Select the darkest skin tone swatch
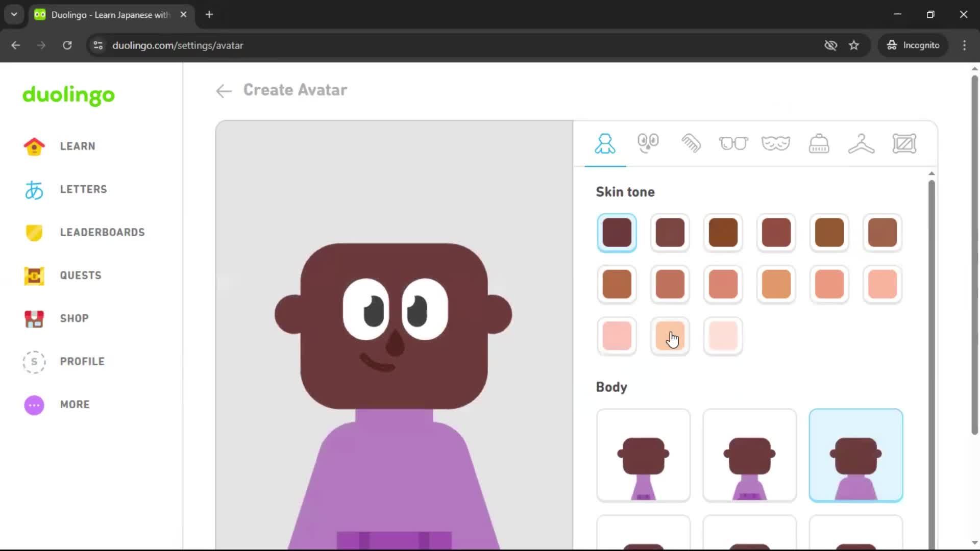980x551 pixels. pyautogui.click(x=617, y=232)
